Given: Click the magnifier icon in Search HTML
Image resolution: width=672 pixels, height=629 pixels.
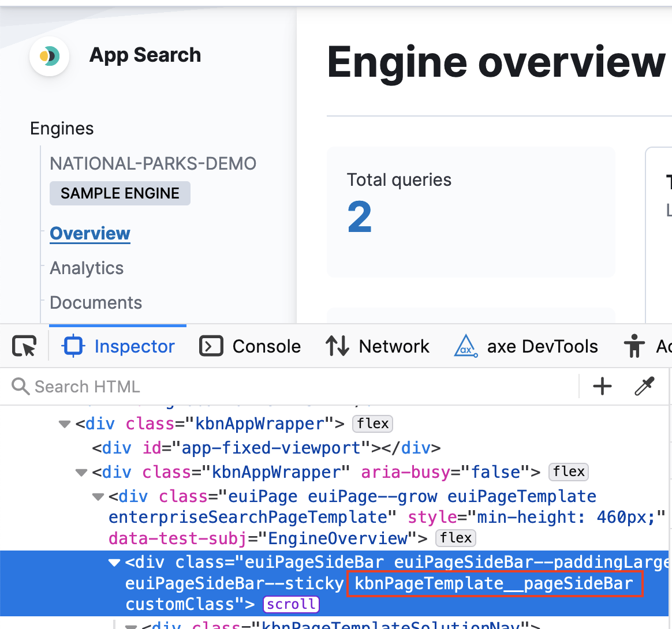Looking at the screenshot, I should 20,386.
